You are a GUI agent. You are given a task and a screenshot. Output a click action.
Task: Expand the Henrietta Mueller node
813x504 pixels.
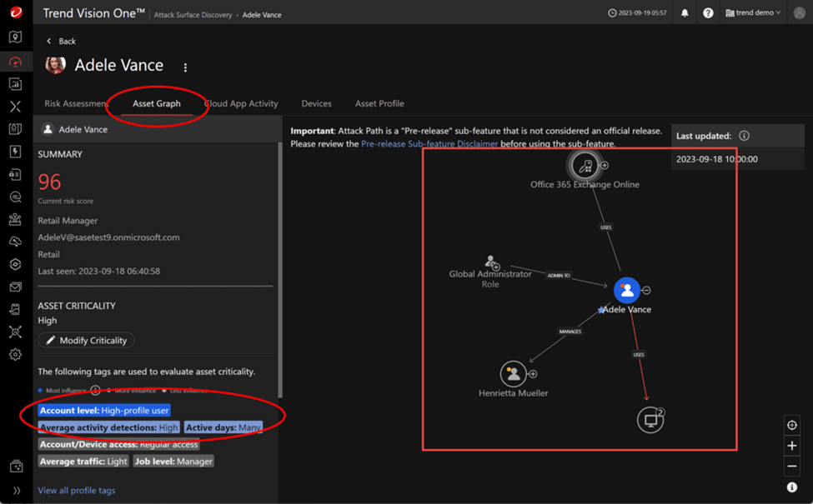[533, 374]
